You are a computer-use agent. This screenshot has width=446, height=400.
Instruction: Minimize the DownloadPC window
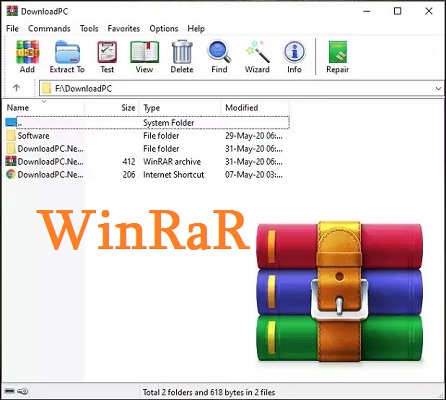[x=367, y=11]
